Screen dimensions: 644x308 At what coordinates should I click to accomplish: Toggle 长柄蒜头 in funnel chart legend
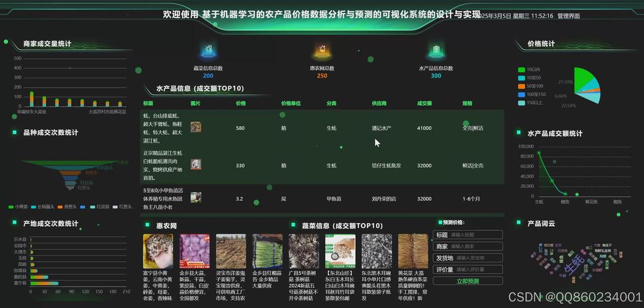(x=42, y=207)
